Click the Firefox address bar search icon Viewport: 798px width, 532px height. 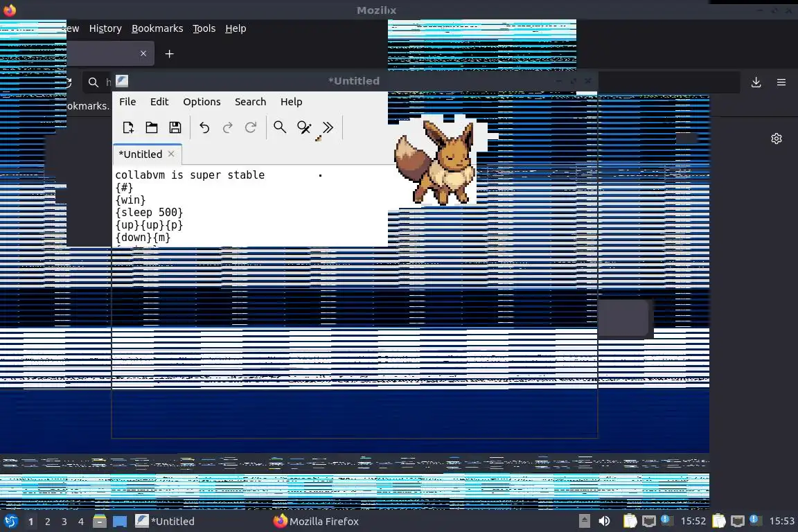(93, 82)
